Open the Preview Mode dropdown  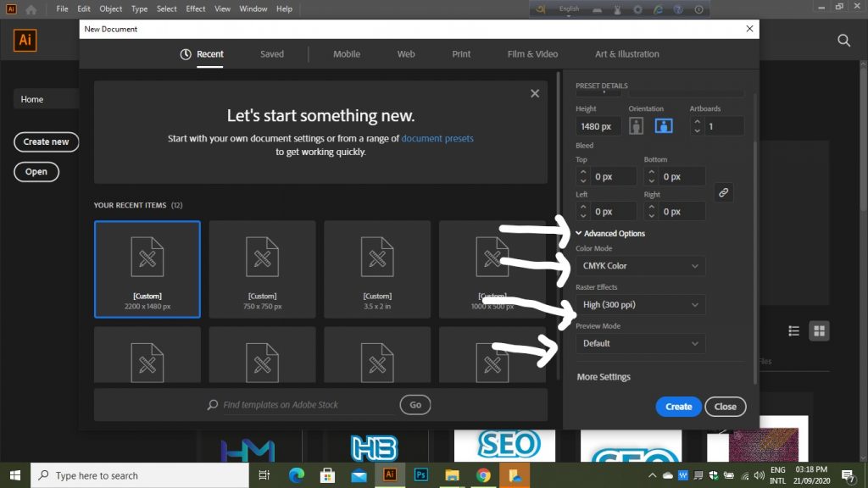(x=640, y=344)
